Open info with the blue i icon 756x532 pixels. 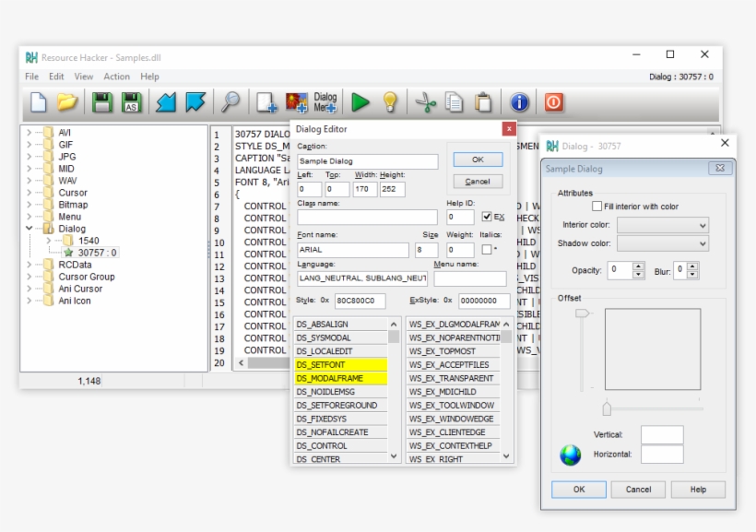pos(519,102)
